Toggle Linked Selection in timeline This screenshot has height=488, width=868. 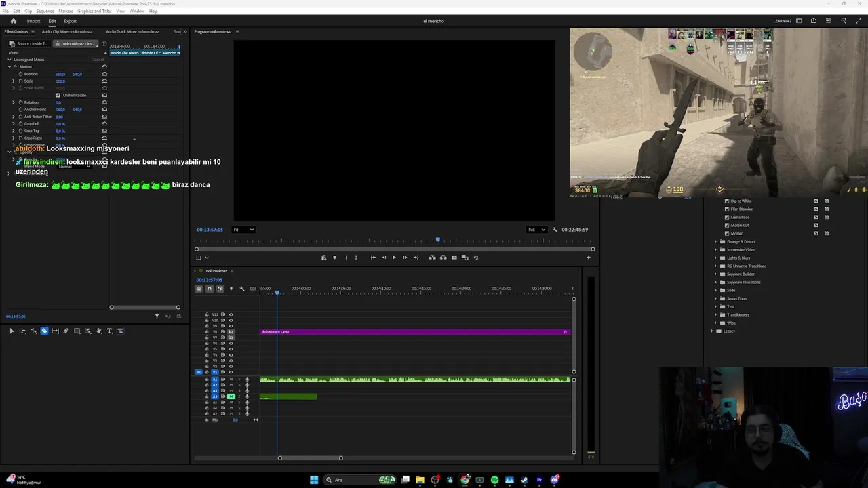pyautogui.click(x=220, y=289)
